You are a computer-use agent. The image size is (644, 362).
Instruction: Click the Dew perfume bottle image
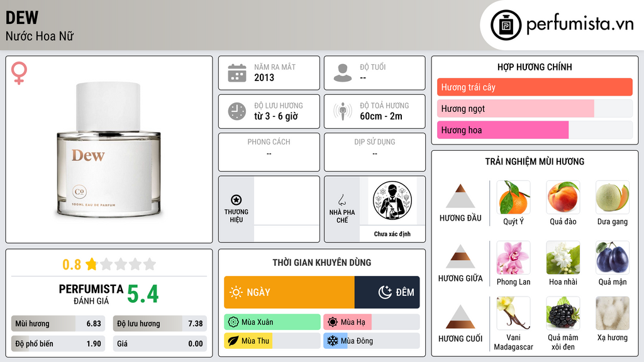109,150
